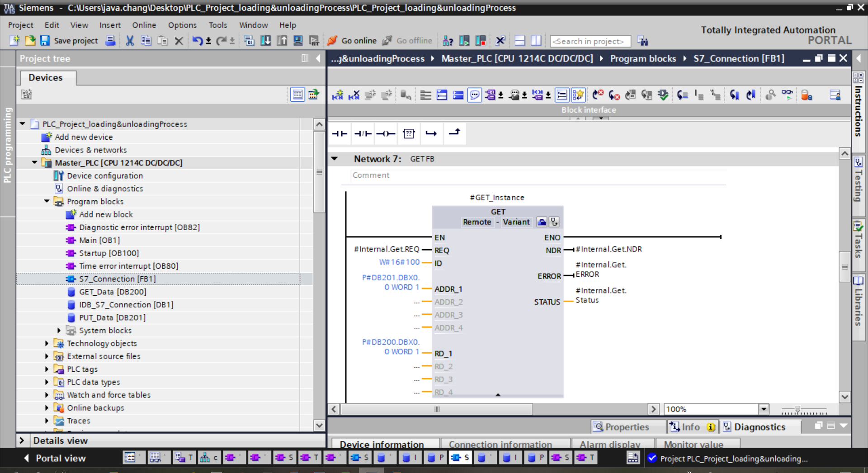
Task: Open the Online menu
Action: [144, 25]
